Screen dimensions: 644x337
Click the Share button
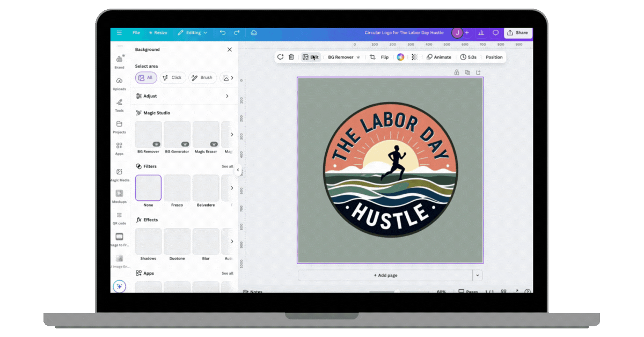518,33
